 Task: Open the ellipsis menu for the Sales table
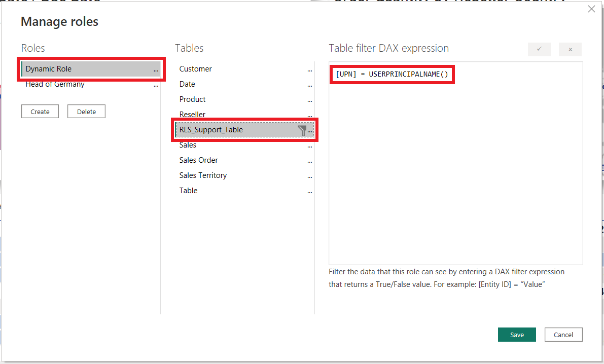tap(310, 146)
